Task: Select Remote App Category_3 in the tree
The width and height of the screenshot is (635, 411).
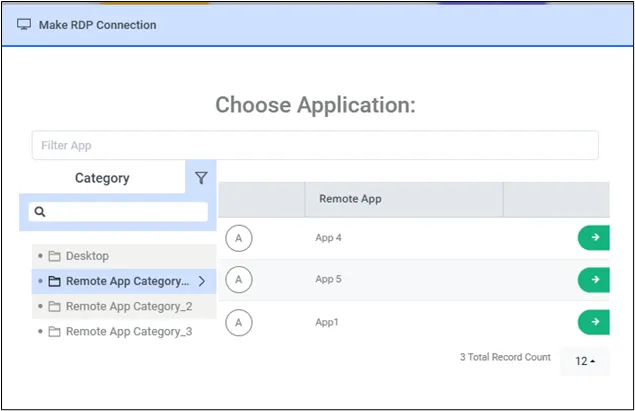Action: [124, 332]
